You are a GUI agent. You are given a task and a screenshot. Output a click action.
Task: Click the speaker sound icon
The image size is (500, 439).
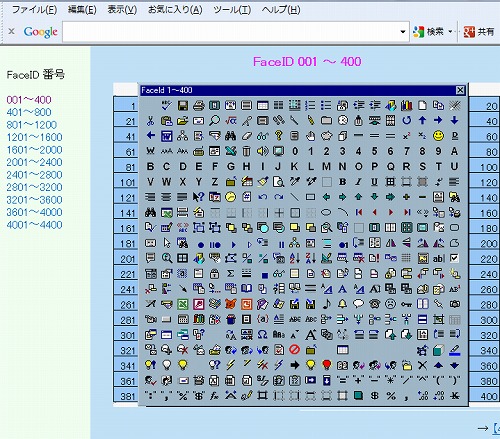[x=262, y=151]
